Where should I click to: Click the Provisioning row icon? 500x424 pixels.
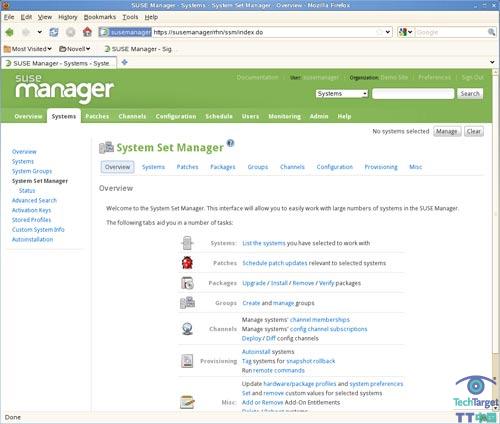coord(187,361)
